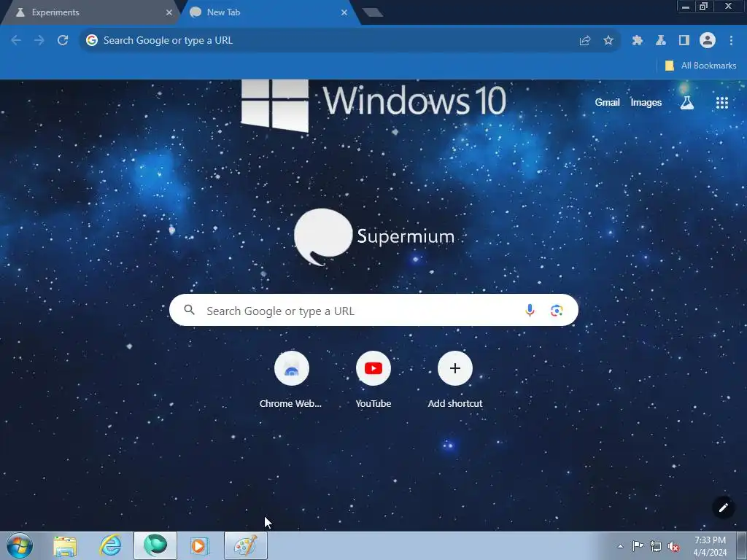Search by image with Lens icon

[x=557, y=311]
